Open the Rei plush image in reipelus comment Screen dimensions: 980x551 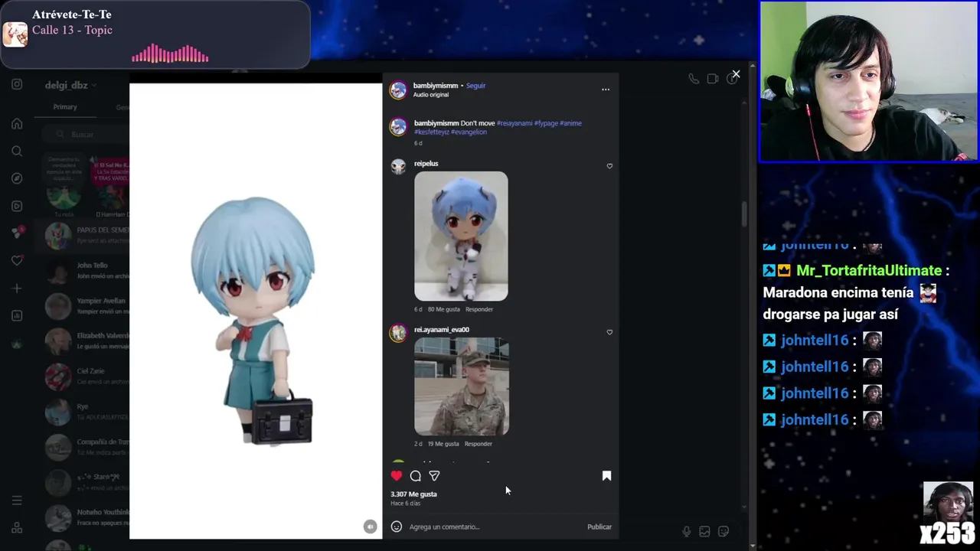(x=461, y=236)
